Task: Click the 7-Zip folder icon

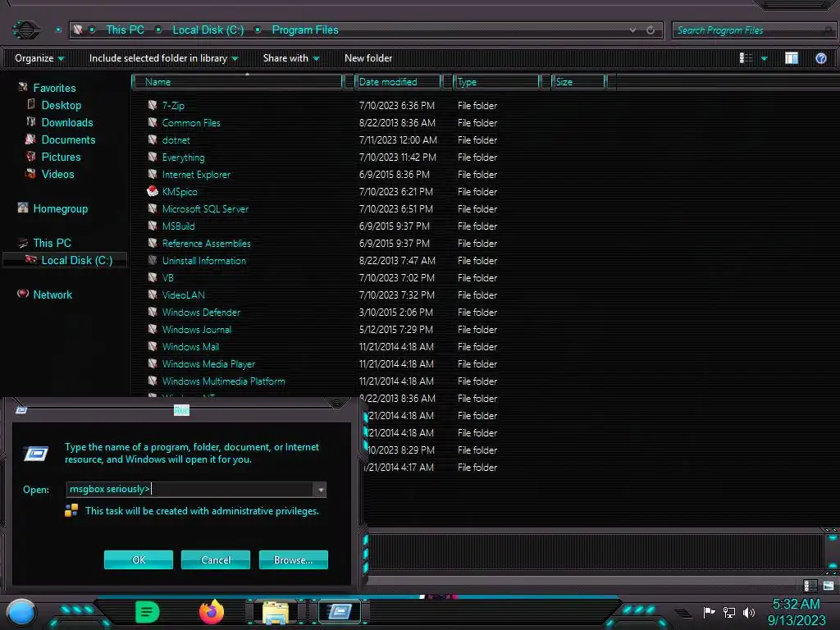Action: (x=153, y=105)
